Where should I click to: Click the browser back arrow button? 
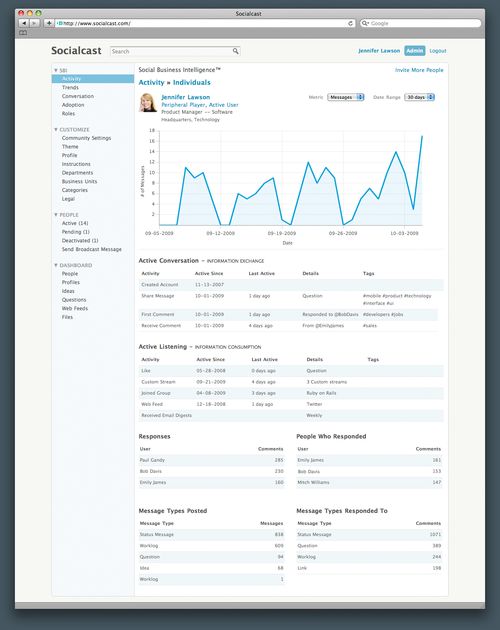point(24,23)
